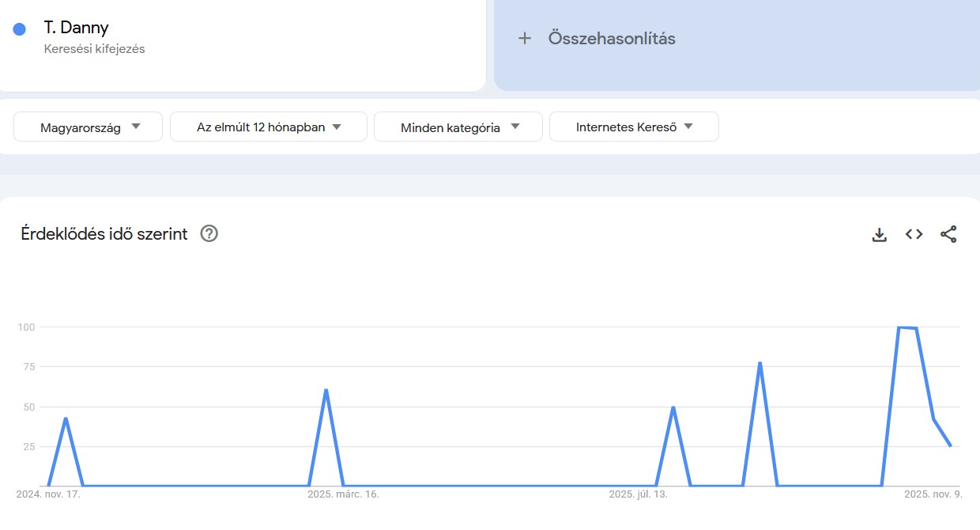Screen dimensions: 980x530
Task: Add a comparison term via Összehasonlítás
Action: 611,37
